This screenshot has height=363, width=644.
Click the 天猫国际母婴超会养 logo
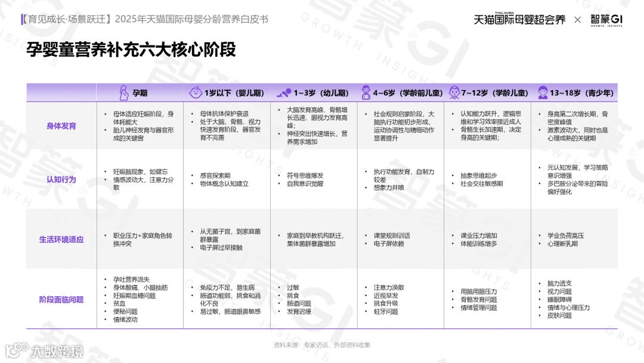[519, 19]
